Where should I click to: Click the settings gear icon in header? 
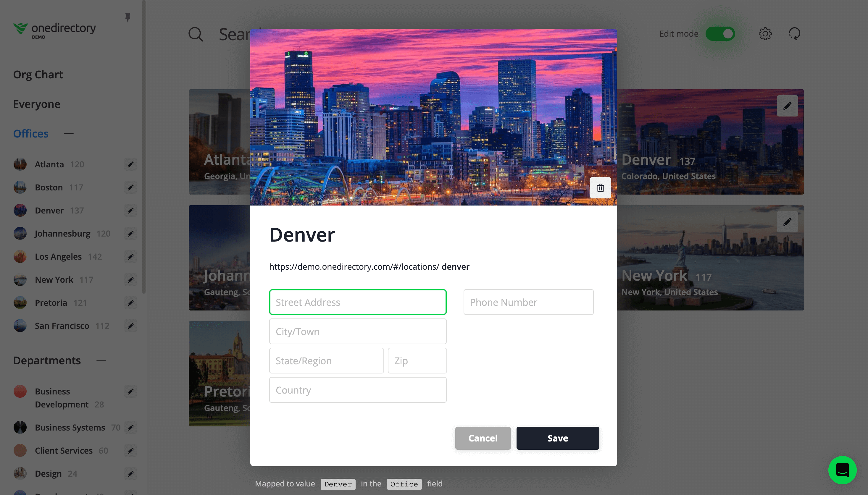(x=765, y=33)
